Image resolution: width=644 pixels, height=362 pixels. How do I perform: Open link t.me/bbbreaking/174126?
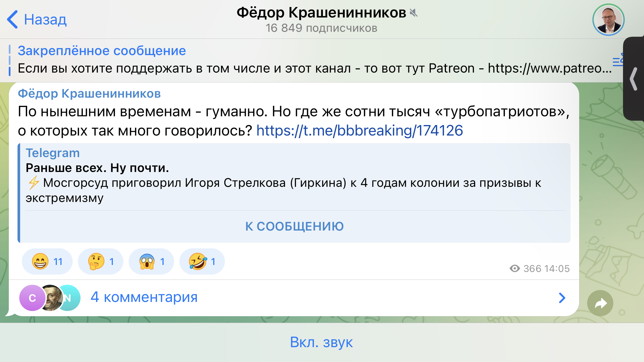(360, 130)
